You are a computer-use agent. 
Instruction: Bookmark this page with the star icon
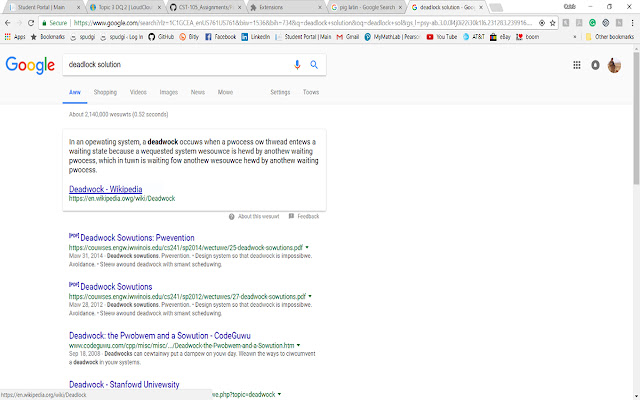coord(553,23)
